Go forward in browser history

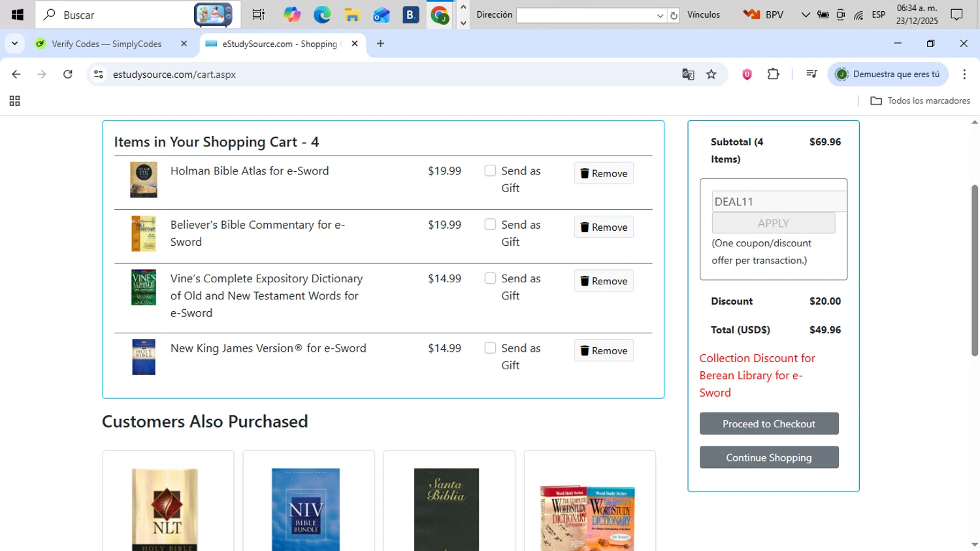tap(42, 75)
